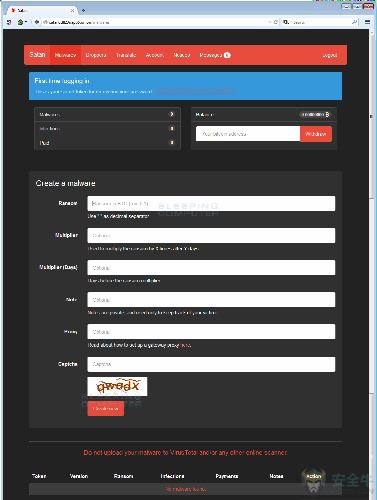This screenshot has width=377, height=500.
Task: Click the search magnifier icon in search box
Action: [354, 22]
